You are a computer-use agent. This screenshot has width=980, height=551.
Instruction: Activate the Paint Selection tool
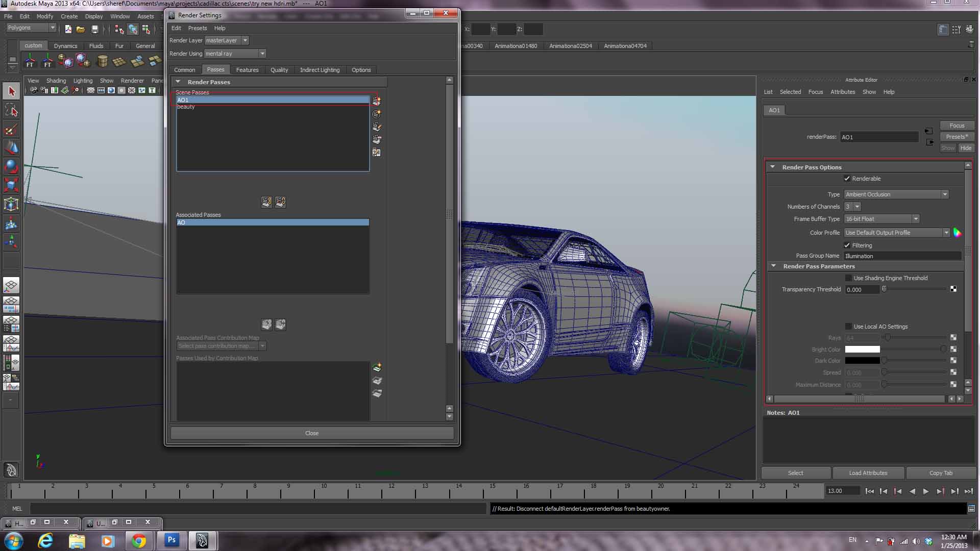[x=11, y=129]
